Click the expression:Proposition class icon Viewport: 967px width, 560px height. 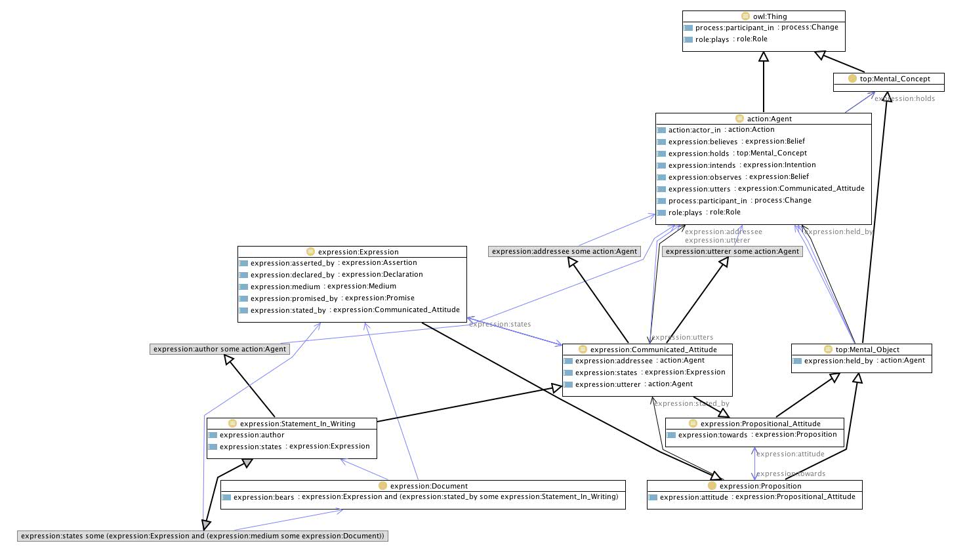click(x=712, y=486)
